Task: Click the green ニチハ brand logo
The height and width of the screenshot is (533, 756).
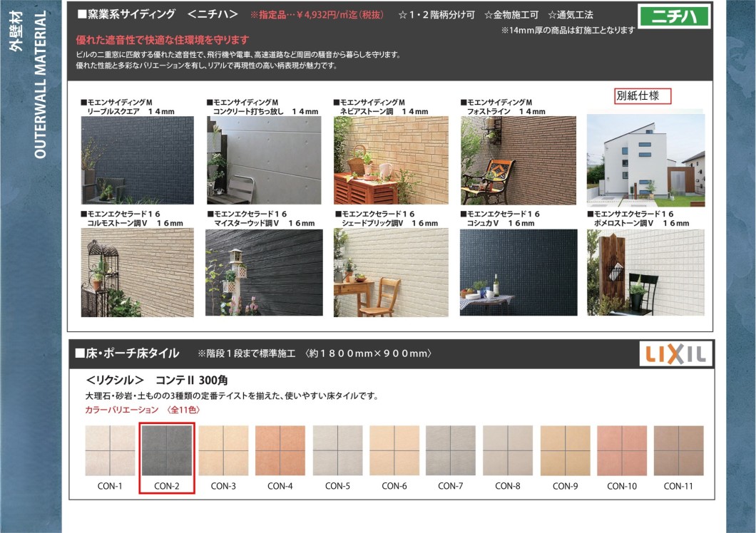Action: [674, 16]
